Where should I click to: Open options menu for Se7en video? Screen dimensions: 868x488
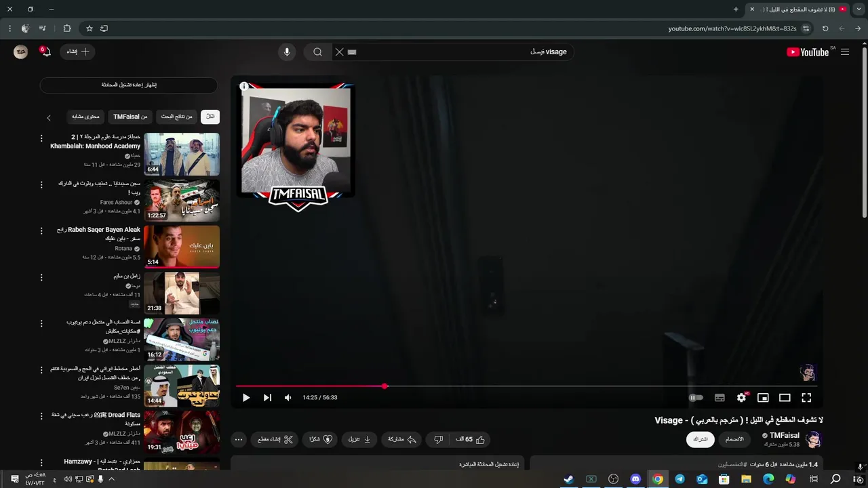pyautogui.click(x=41, y=369)
